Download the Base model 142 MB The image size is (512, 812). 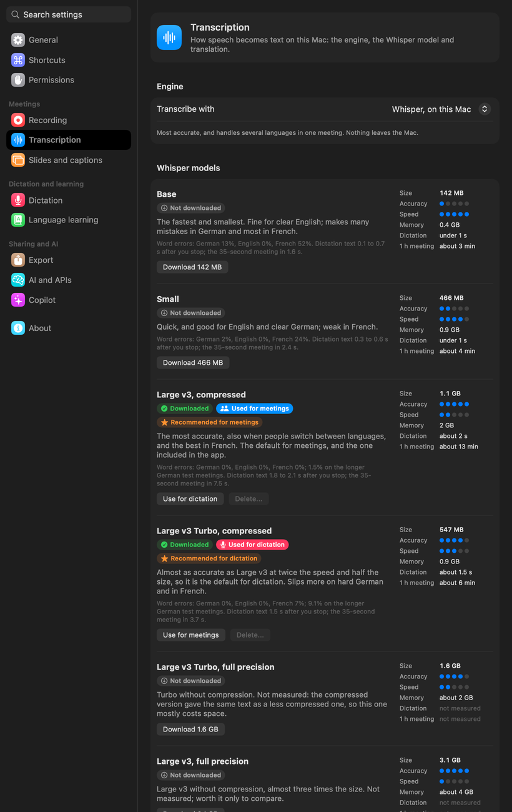[192, 267]
